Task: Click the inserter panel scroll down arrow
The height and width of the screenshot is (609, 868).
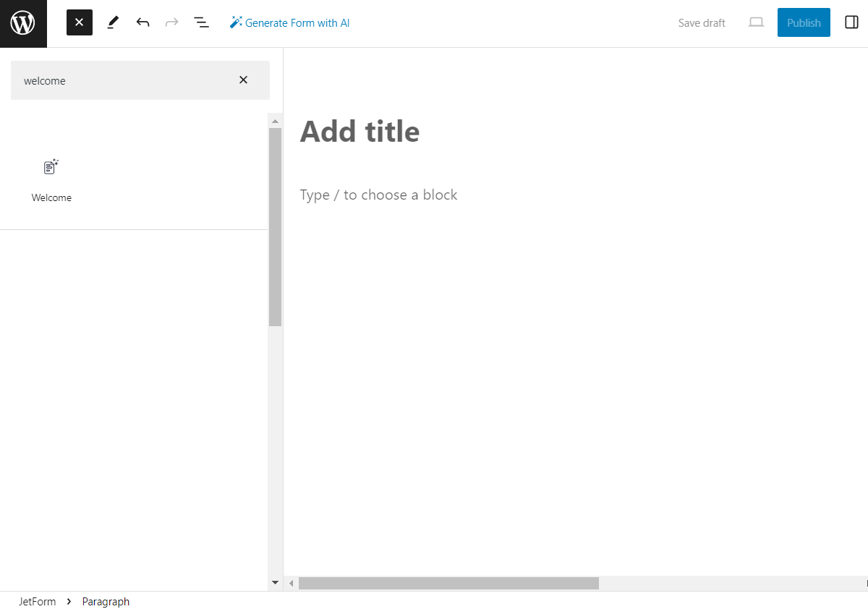Action: [x=275, y=582]
